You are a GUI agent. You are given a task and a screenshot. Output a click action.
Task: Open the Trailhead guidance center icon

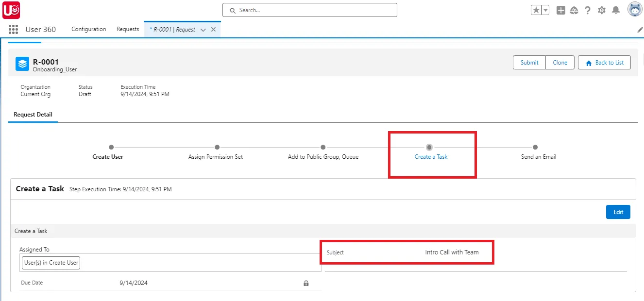pyautogui.click(x=574, y=10)
